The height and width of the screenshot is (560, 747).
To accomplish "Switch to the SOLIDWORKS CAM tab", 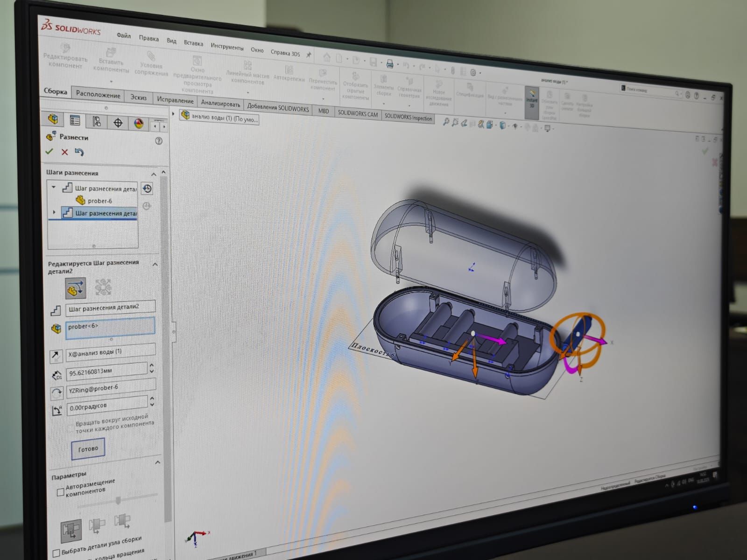I will click(x=358, y=113).
